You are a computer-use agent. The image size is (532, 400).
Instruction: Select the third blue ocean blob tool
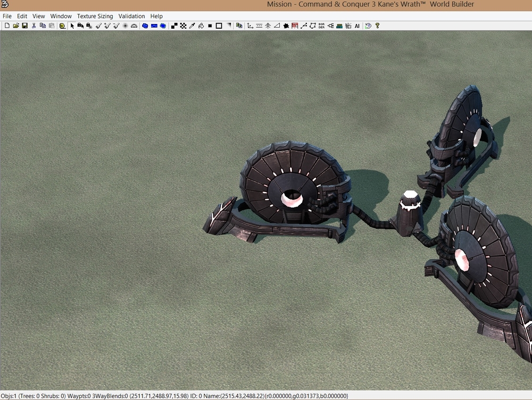pyautogui.click(x=163, y=26)
